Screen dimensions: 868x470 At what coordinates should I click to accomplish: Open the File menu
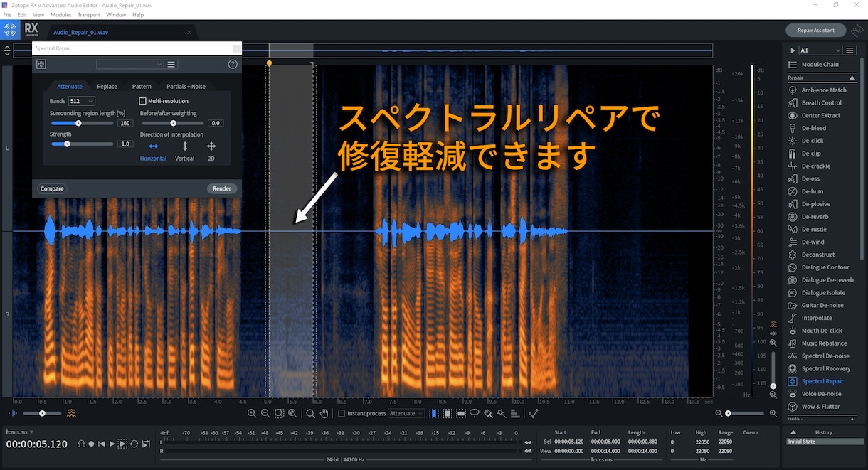pos(8,14)
